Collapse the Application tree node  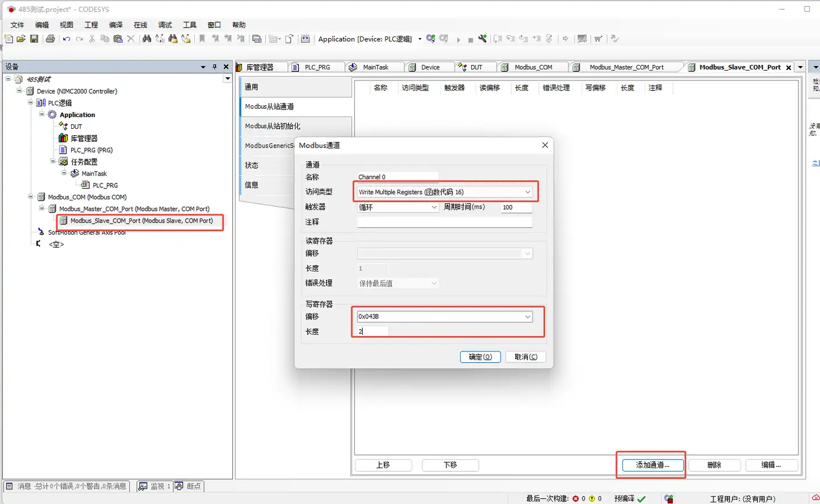coord(42,114)
